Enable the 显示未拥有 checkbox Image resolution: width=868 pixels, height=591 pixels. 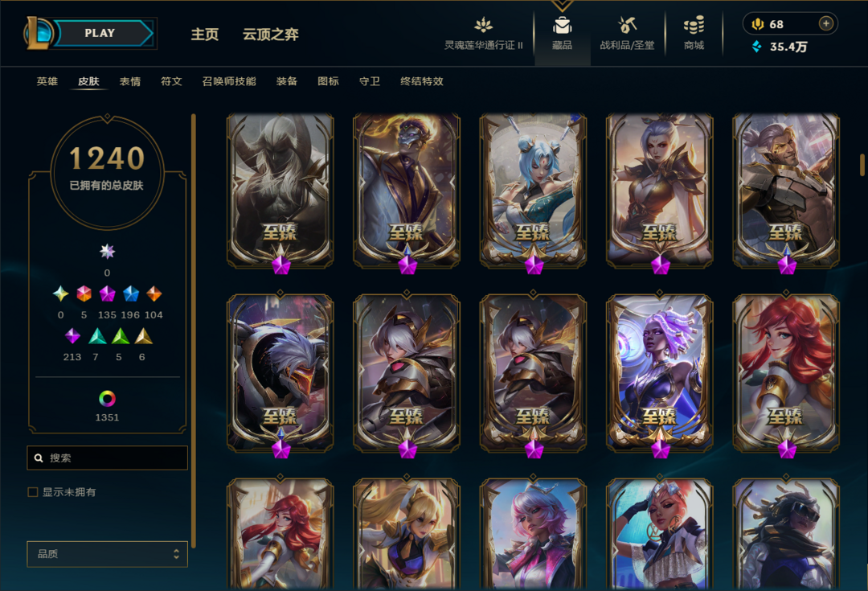click(33, 492)
